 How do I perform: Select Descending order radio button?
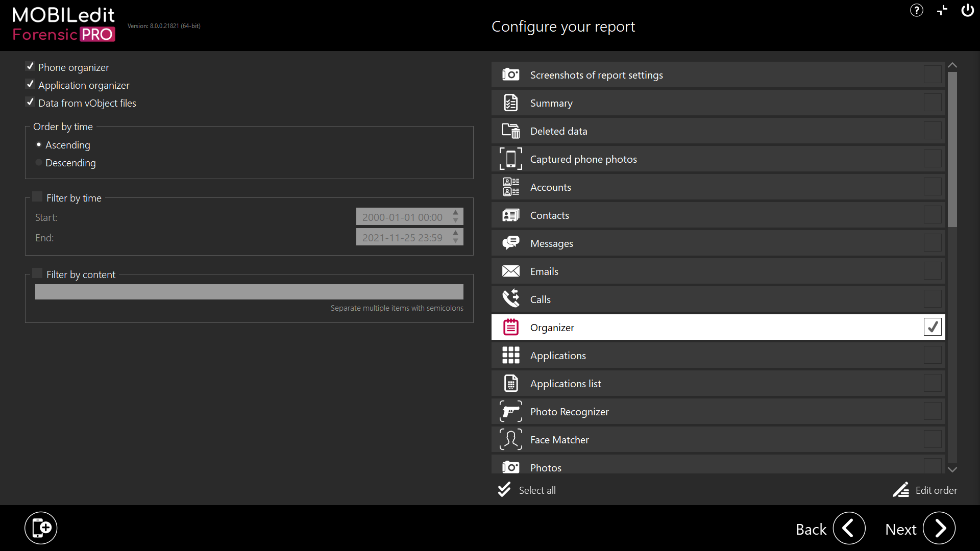[x=39, y=163]
